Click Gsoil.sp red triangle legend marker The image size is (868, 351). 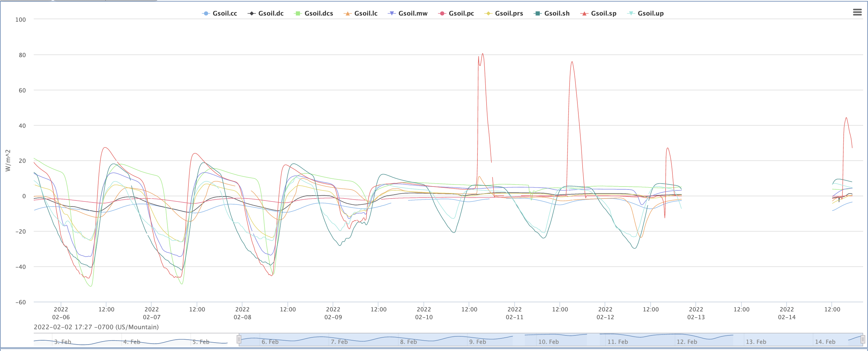pos(584,14)
